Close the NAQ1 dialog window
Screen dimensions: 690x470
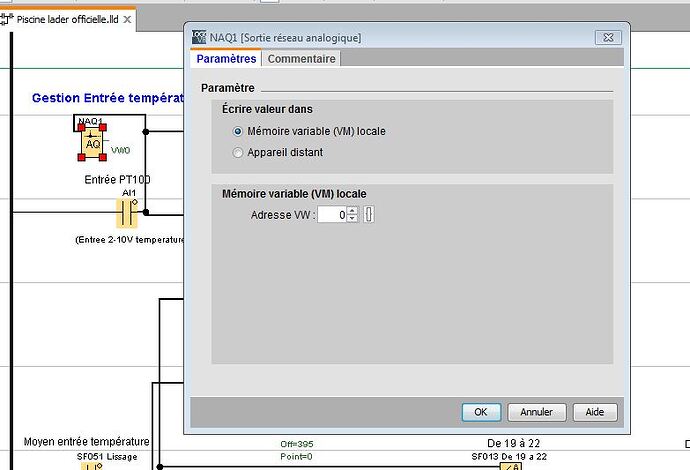pyautogui.click(x=608, y=37)
